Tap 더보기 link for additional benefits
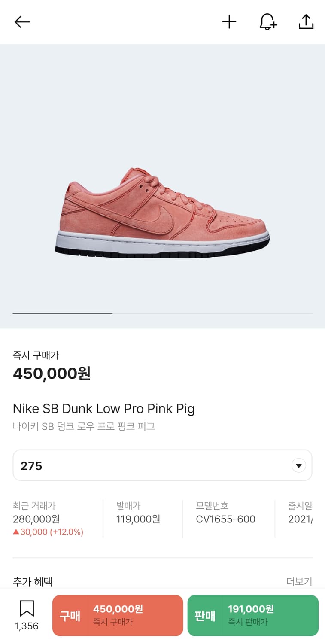 point(299,581)
